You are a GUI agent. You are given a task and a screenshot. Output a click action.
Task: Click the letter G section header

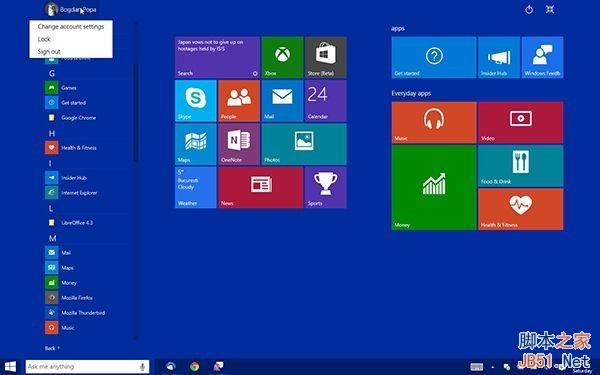point(52,73)
